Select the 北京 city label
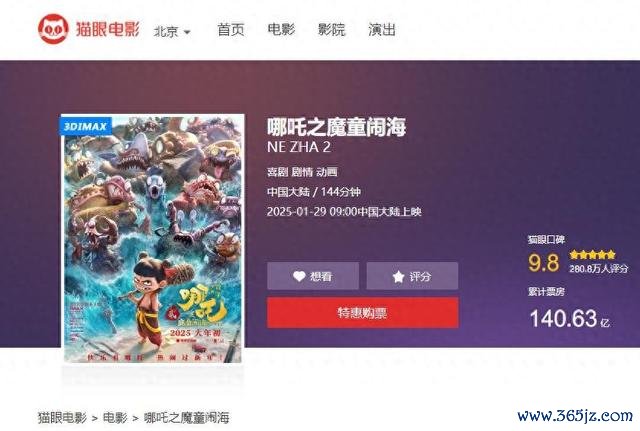Image resolution: width=640 pixels, height=431 pixels. pyautogui.click(x=166, y=31)
